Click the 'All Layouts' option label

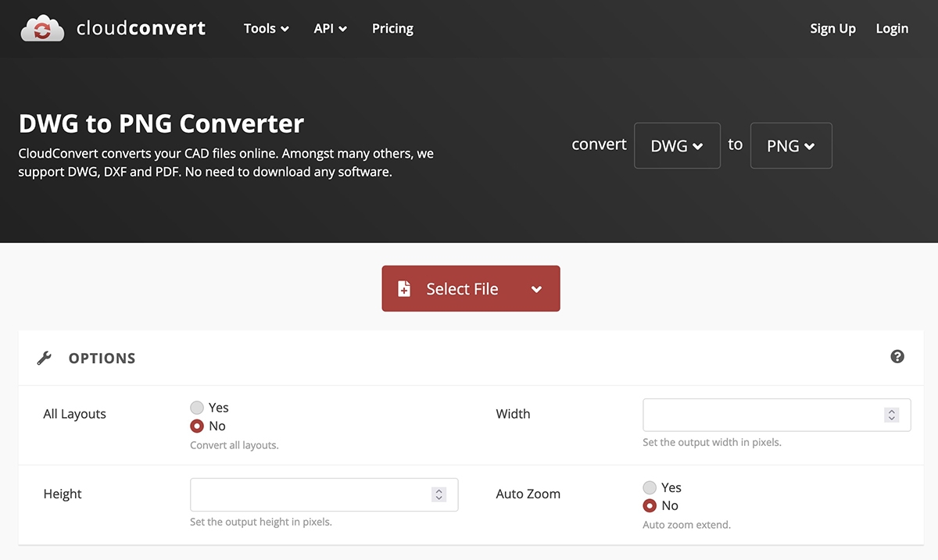click(x=74, y=414)
